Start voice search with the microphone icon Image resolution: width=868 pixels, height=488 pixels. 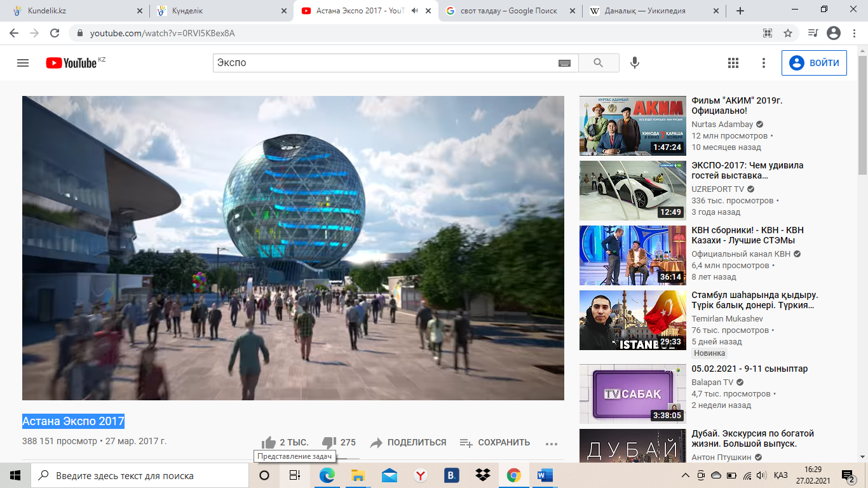tap(634, 63)
